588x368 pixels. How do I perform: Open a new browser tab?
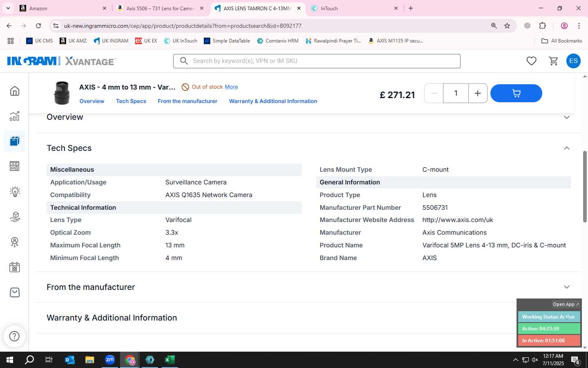tap(411, 8)
